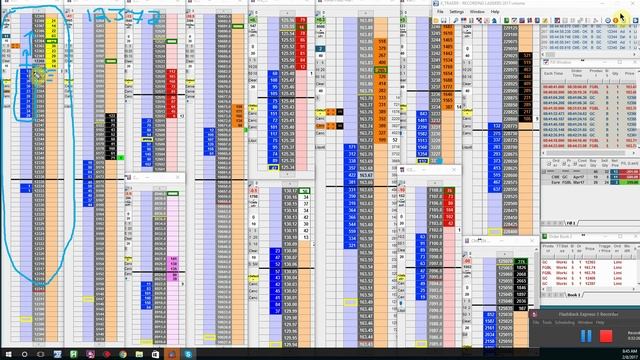Click the 163.67 highlighted price cell
This screenshot has height=360, width=640.
[x=366, y=175]
